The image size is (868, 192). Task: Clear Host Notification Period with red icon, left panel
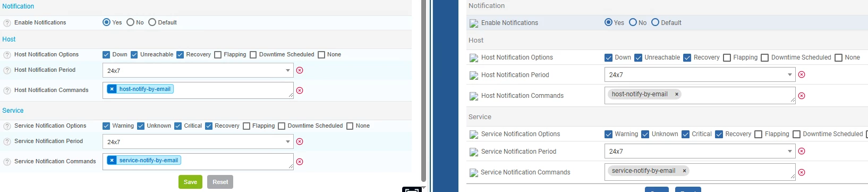pos(300,70)
